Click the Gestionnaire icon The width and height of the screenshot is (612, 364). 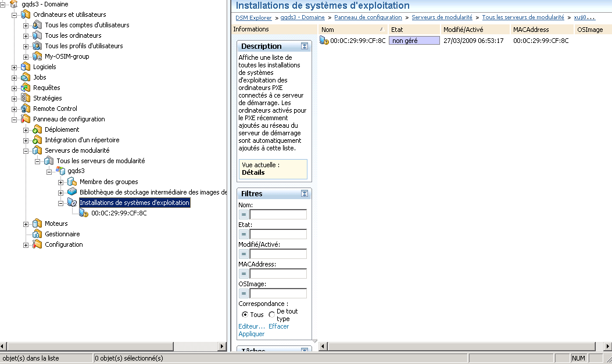coord(37,234)
